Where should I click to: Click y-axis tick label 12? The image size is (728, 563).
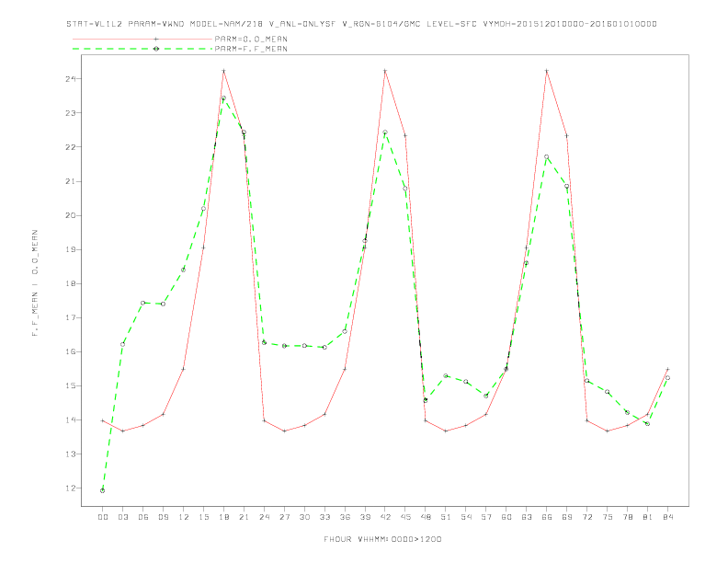(71, 488)
